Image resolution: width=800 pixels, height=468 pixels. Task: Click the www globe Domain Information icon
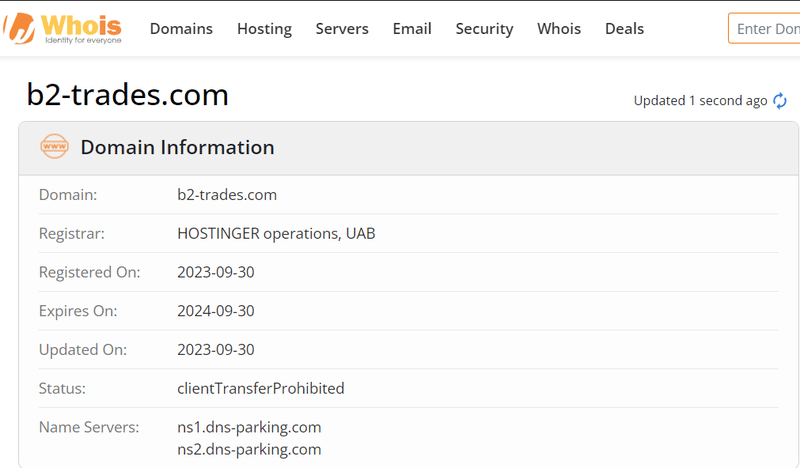[x=55, y=146]
